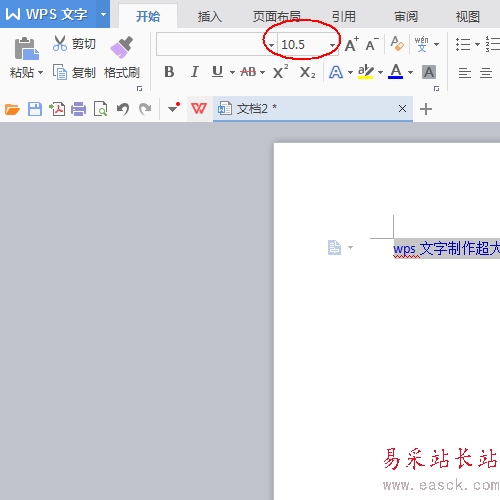Open strikethrough options dropdown arrow
Viewport: 500px width, 500px height.
click(x=262, y=72)
